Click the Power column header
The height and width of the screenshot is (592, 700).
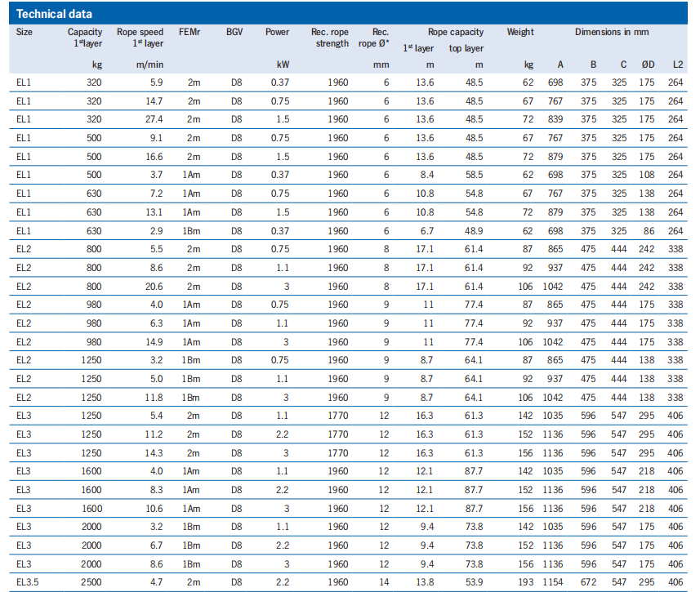[x=277, y=33]
